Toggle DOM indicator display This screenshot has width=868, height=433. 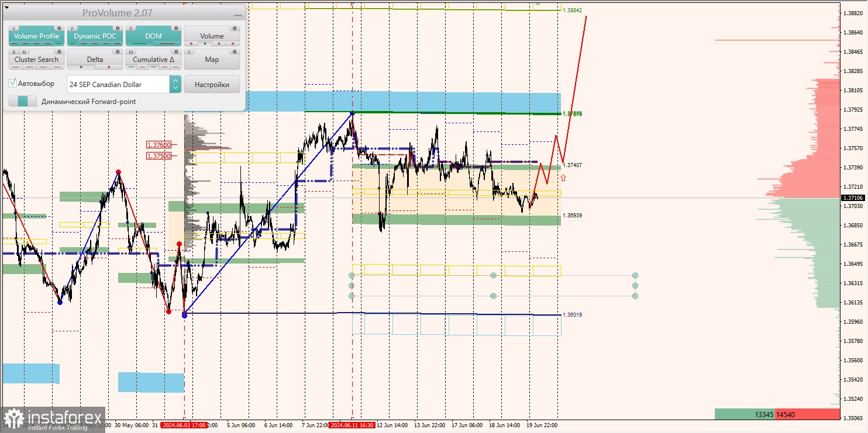(x=153, y=36)
